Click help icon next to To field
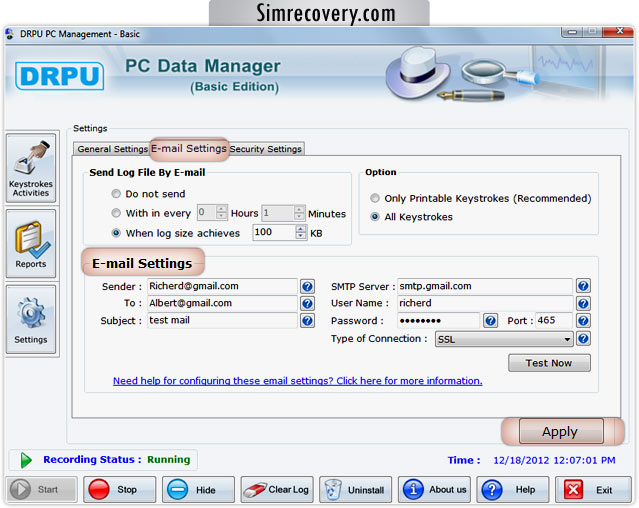 (307, 303)
